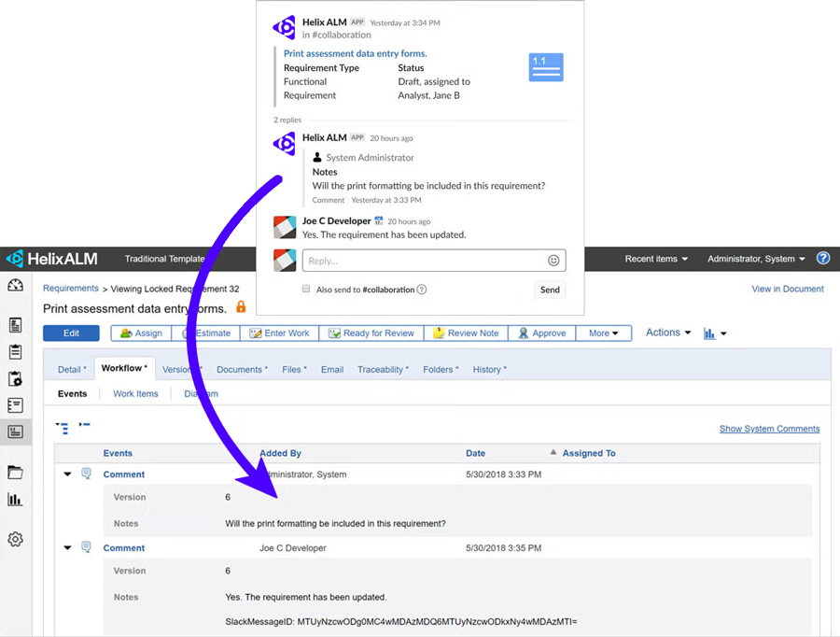Open the Settings gear in the sidebar
This screenshot has width=840, height=637.
15,539
